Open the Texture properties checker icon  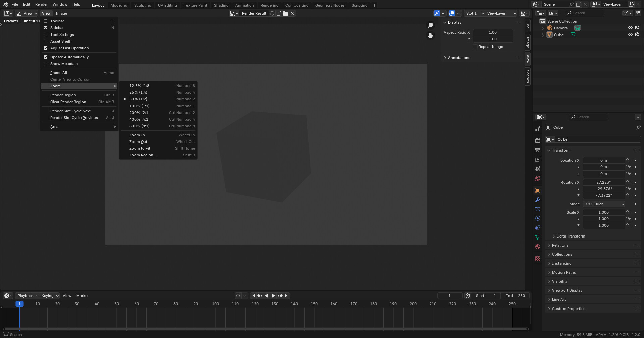click(x=538, y=259)
